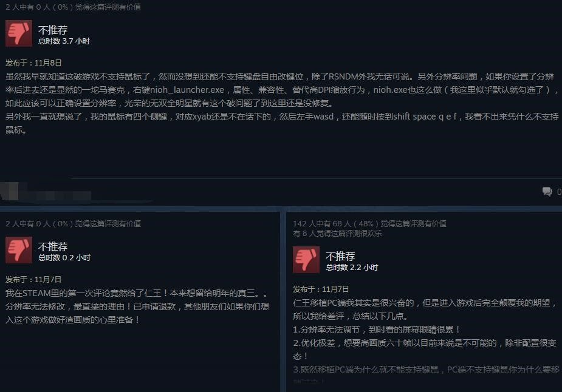Click line starting 入这个游戏做好渣画质

tap(73, 320)
